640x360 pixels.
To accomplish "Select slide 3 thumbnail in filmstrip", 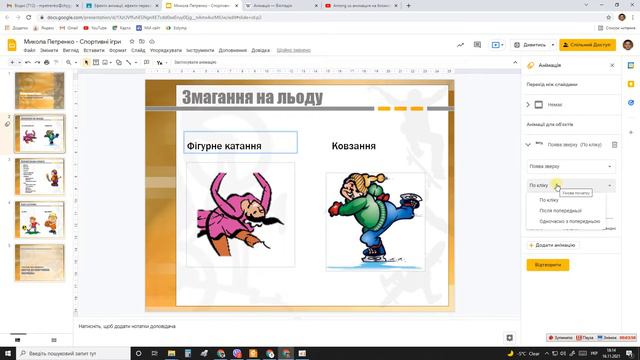I will tap(40, 176).
